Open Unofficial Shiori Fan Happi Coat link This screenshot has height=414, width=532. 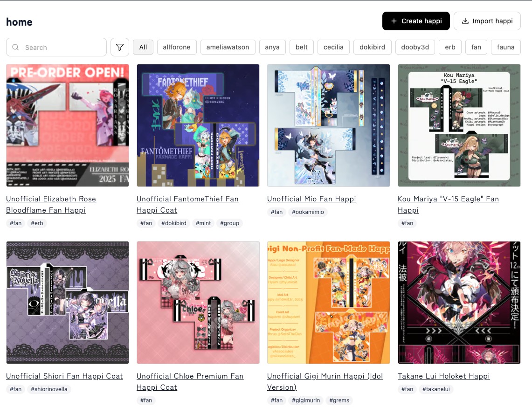pyautogui.click(x=64, y=376)
